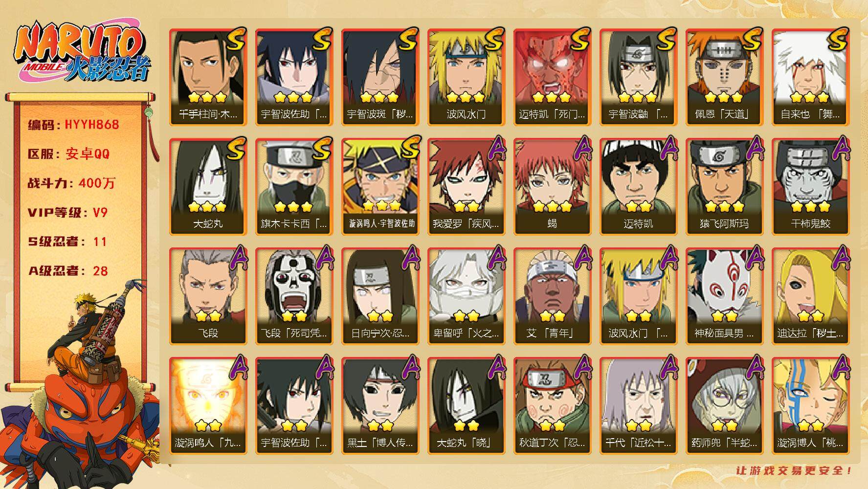Select the 猿飞阿斯玛 ninja card
The width and height of the screenshot is (868, 489).
tap(724, 187)
